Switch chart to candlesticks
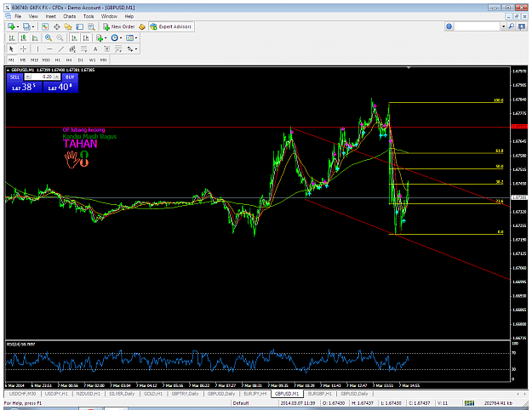This screenshot has width=532, height=410. 24,37
